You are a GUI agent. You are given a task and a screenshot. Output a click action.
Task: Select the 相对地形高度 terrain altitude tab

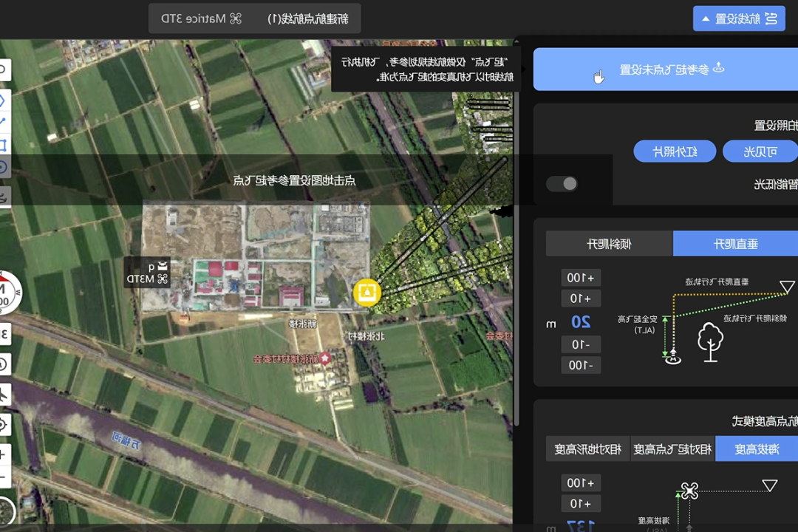click(x=588, y=449)
